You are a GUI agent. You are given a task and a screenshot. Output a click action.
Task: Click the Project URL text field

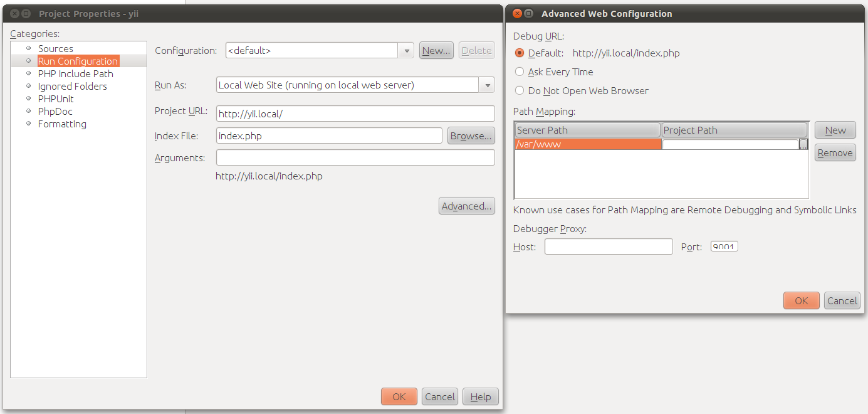click(355, 114)
